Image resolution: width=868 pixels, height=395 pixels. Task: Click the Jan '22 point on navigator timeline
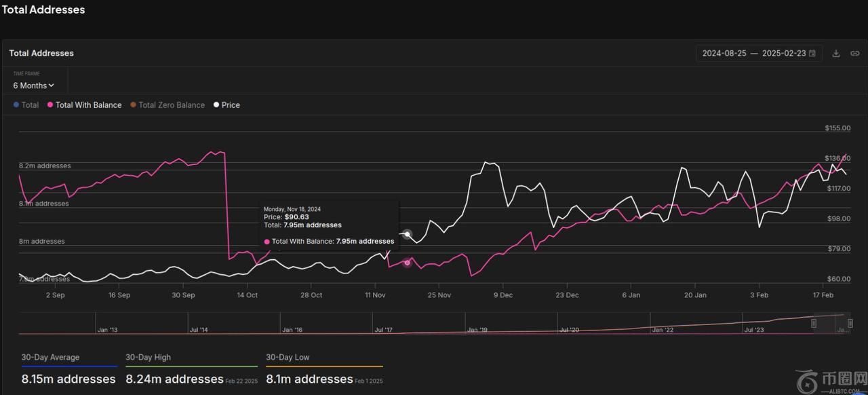click(662, 330)
